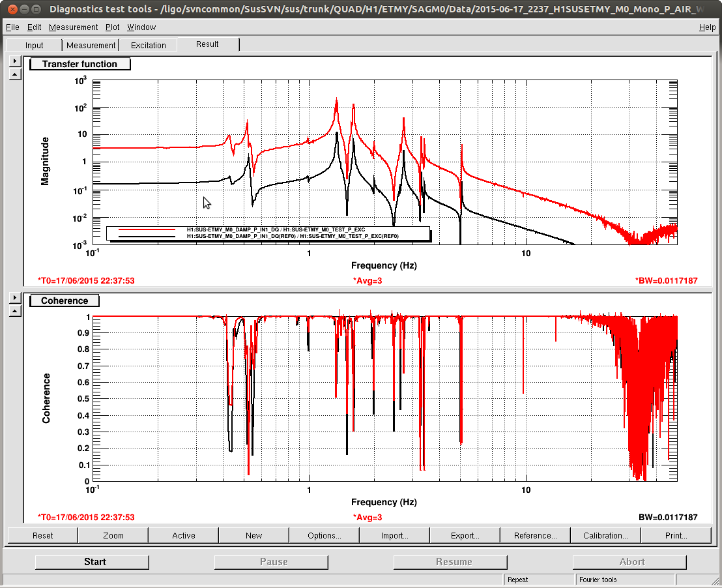This screenshot has width=722, height=588.
Task: Minimize the Diagnostics test tools window
Action: click(x=25, y=8)
